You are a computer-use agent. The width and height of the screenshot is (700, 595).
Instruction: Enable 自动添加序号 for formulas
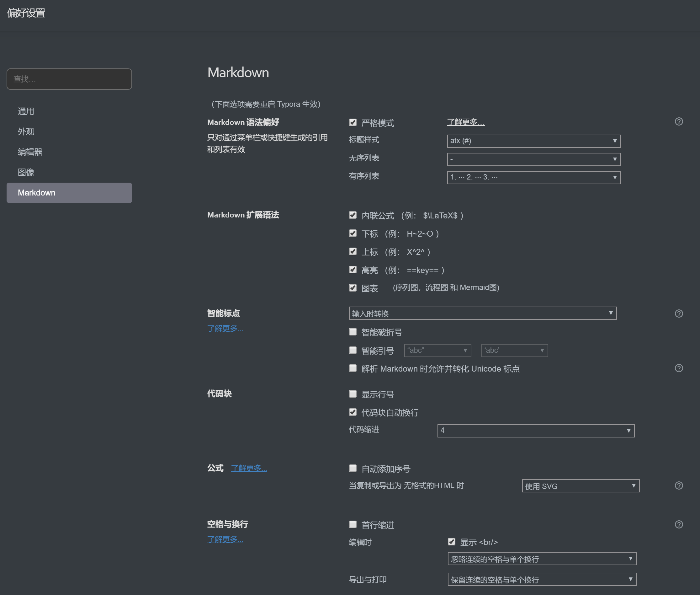pyautogui.click(x=353, y=468)
